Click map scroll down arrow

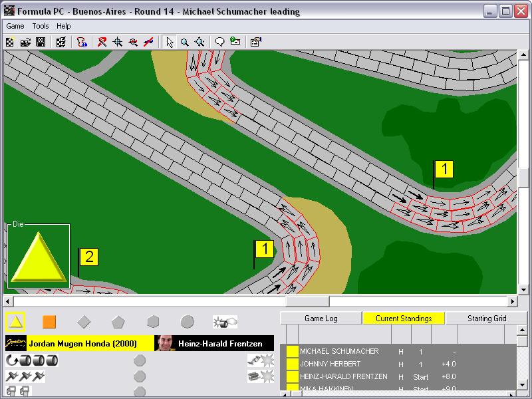coord(523,290)
